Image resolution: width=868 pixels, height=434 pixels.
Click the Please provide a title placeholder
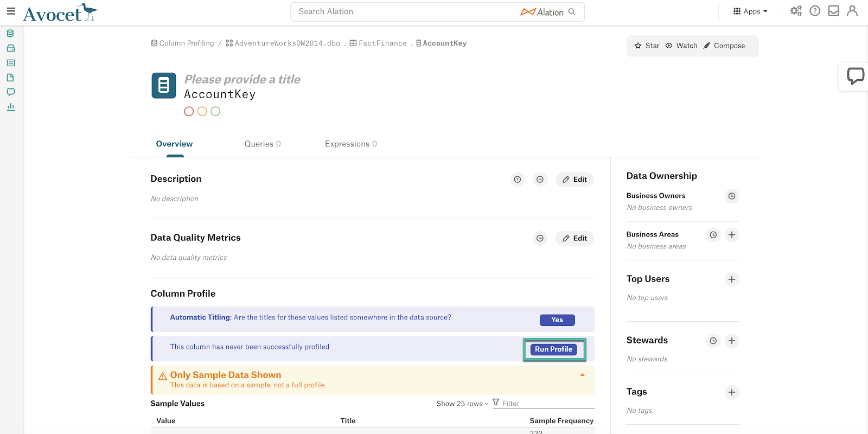coord(242,79)
